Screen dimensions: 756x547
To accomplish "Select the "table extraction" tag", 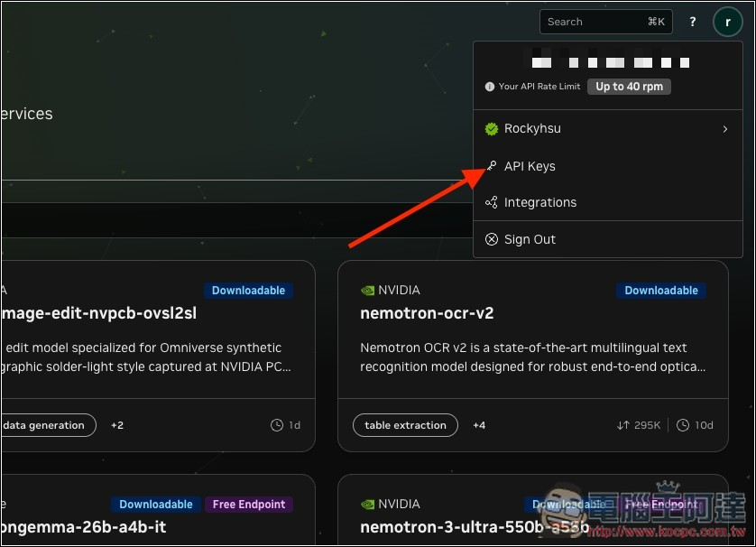I will (x=405, y=425).
